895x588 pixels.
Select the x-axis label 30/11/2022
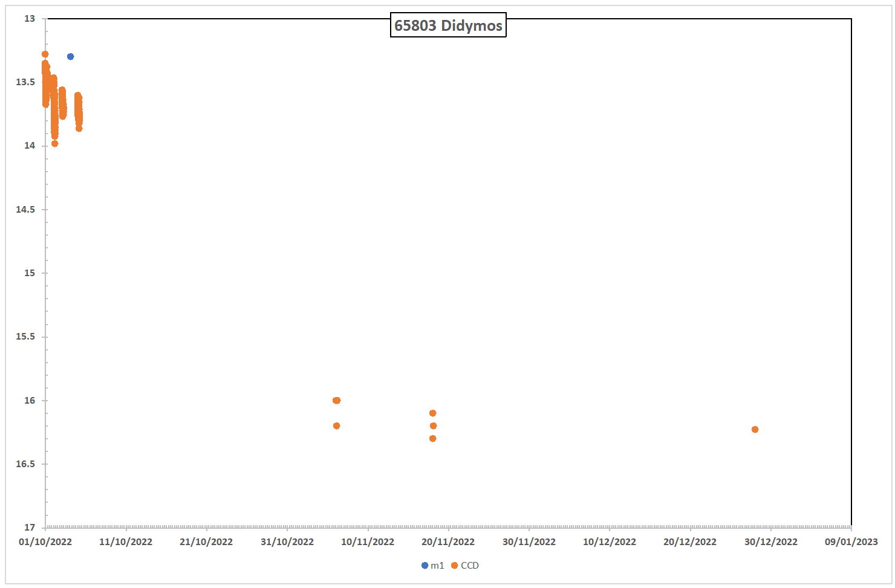[529, 542]
